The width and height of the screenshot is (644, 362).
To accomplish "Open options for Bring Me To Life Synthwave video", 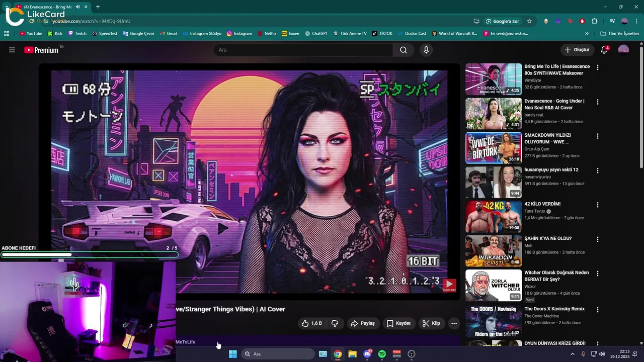I will pos(598,67).
